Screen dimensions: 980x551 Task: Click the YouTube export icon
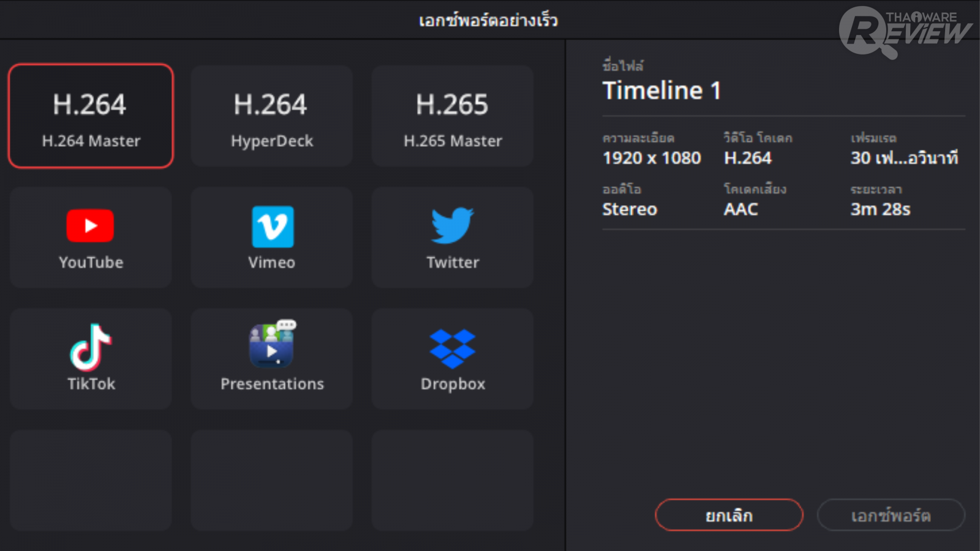90,226
